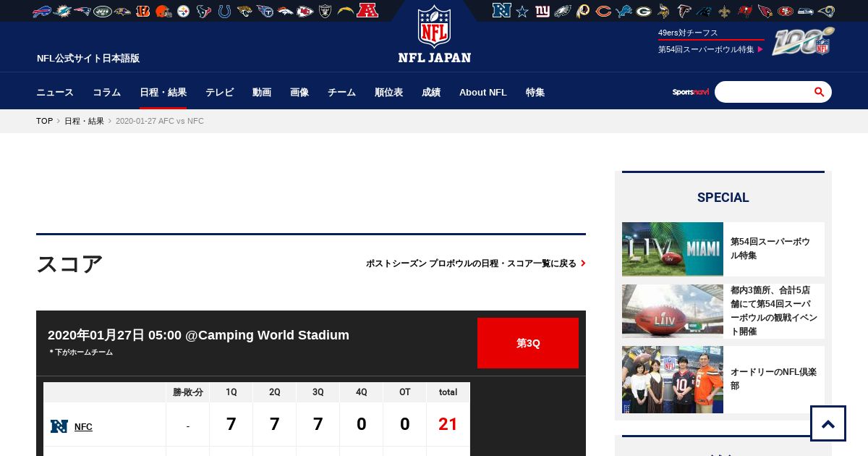
Task: Open the Buffalo Bills team logo
Action: (x=42, y=11)
